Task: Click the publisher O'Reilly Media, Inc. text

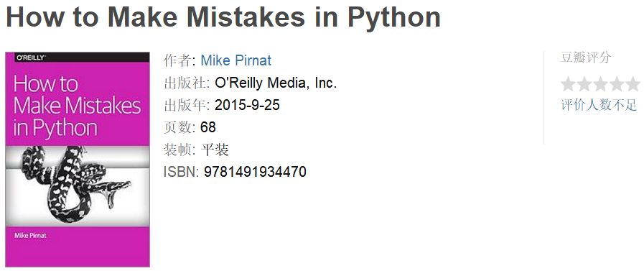Action: [276, 83]
